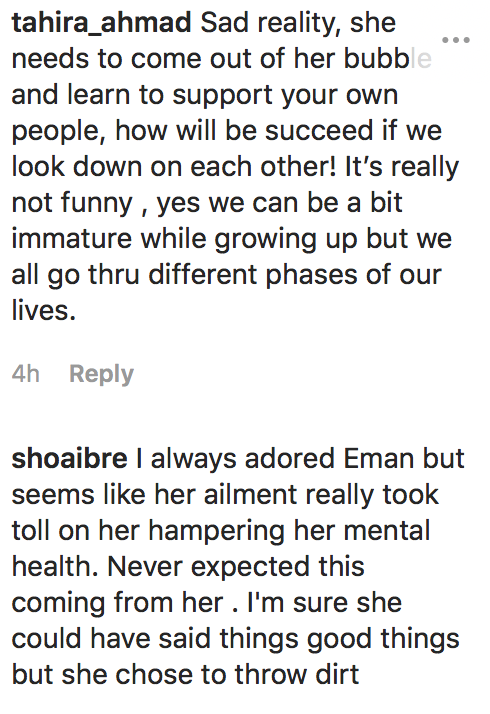Click 'health. Never expected this' line
This screenshot has width=490, height=714.
point(188,566)
